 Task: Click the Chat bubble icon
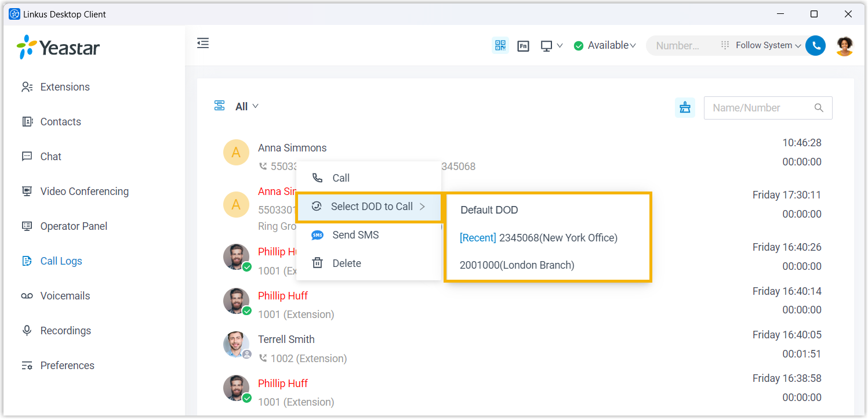pos(27,157)
